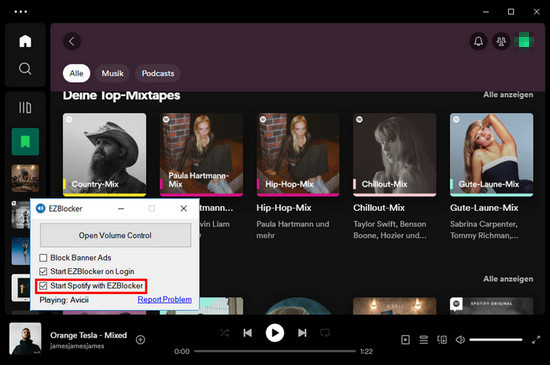Open Your Library icon

point(25,107)
